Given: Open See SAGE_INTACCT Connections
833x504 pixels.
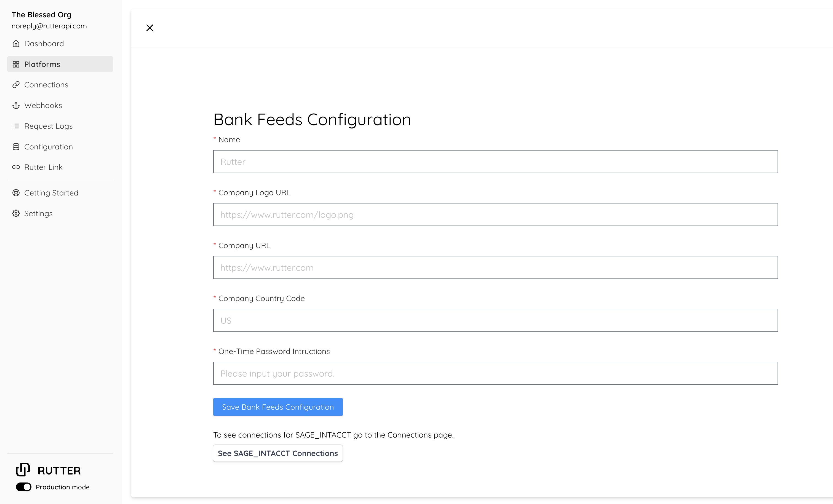Looking at the screenshot, I should (x=277, y=453).
